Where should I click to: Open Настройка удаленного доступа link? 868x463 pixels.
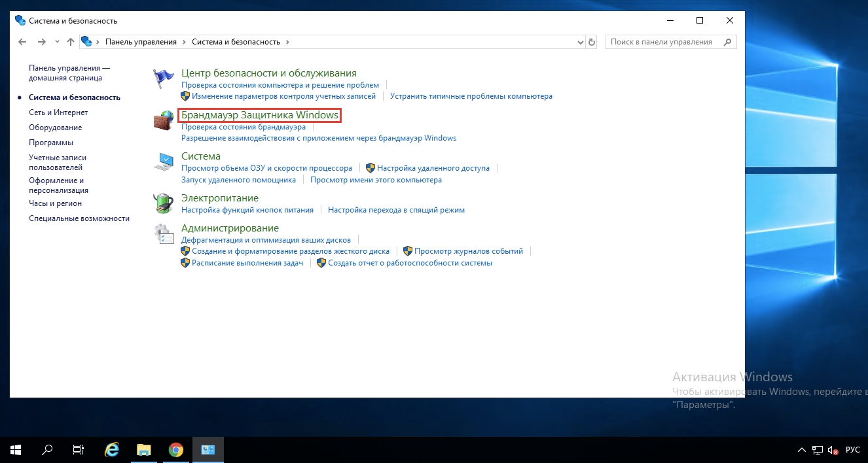[433, 168]
